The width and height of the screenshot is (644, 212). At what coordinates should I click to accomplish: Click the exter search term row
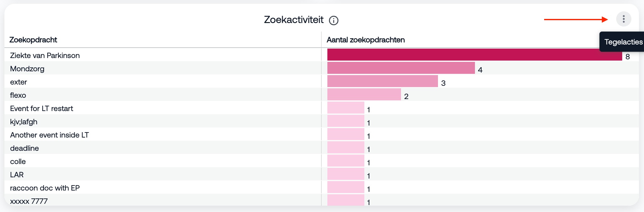tap(19, 82)
